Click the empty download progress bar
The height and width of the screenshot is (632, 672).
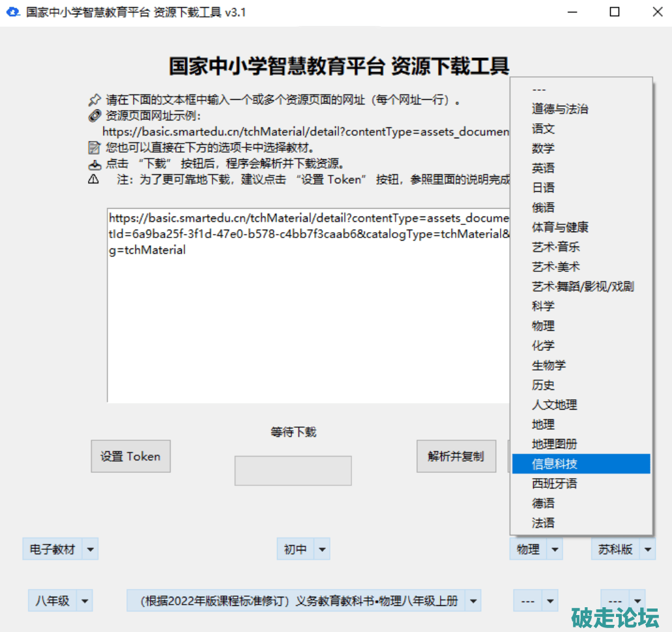coord(293,470)
